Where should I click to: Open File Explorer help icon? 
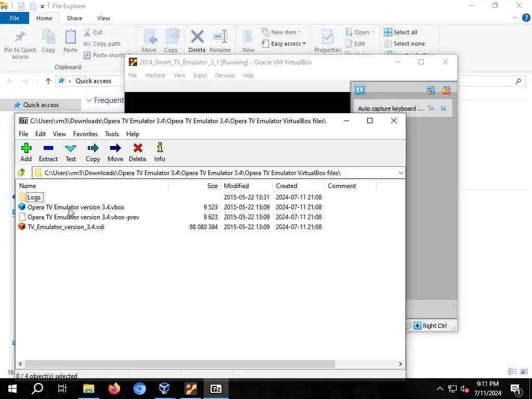pyautogui.click(x=526, y=18)
